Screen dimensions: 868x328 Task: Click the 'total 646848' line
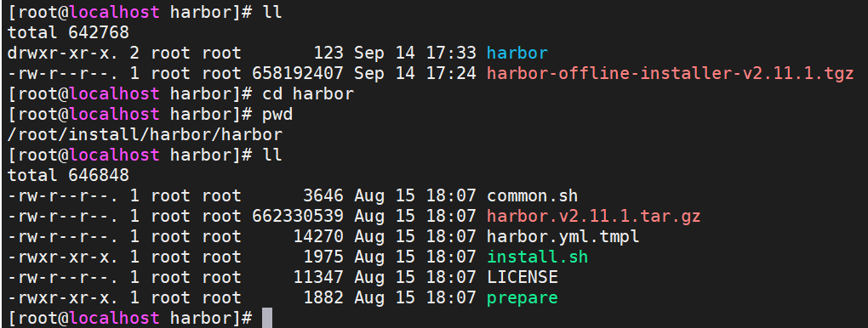(x=68, y=175)
